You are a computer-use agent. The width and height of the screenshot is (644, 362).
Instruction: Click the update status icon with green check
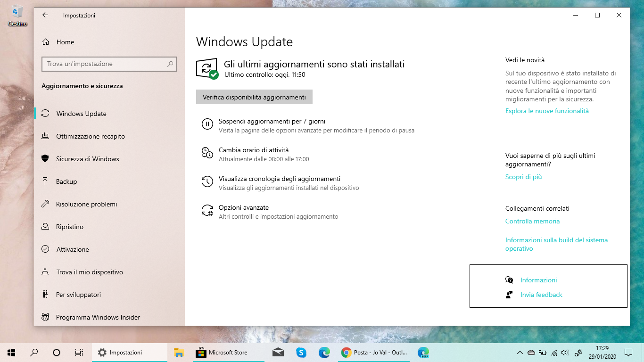[x=207, y=69]
